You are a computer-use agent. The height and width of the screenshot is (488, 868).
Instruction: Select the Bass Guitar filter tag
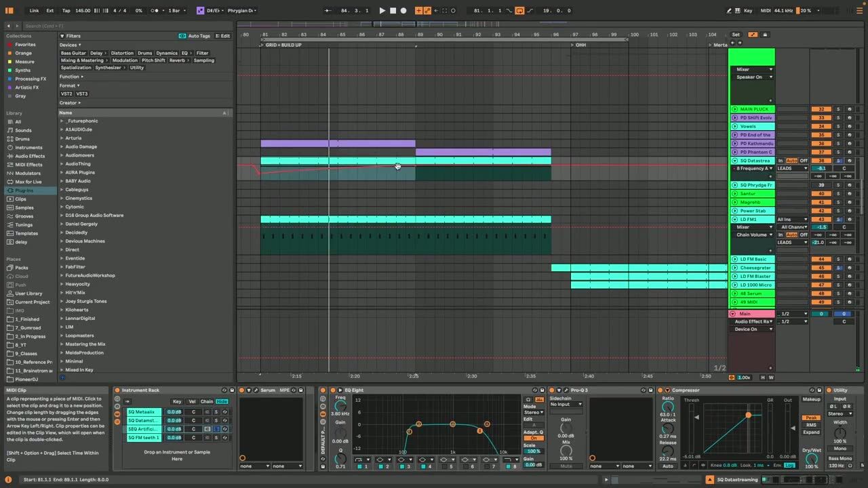tap(73, 53)
